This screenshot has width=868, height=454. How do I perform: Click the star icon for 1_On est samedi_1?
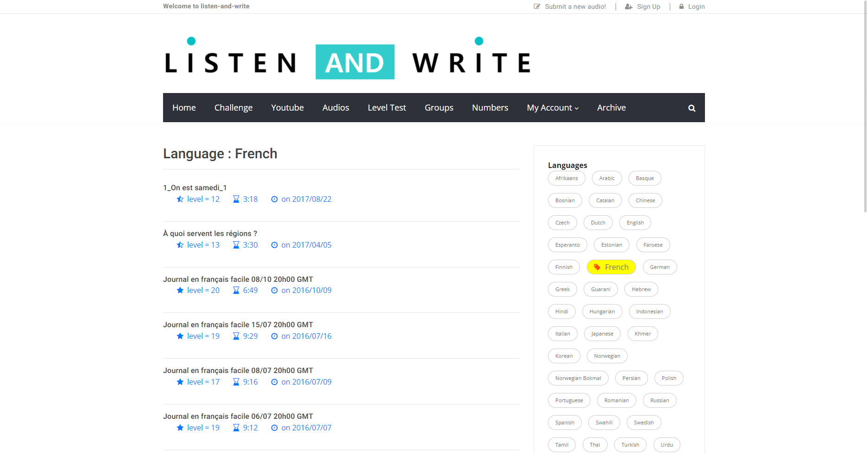[180, 199]
